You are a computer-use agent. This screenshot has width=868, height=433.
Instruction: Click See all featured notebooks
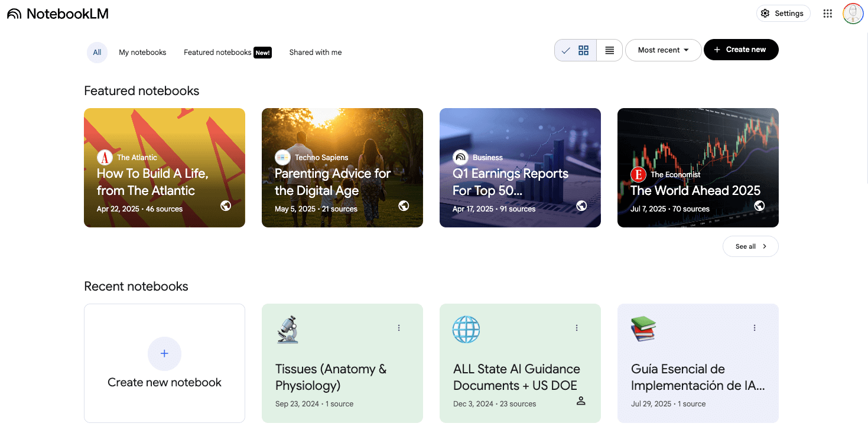750,246
